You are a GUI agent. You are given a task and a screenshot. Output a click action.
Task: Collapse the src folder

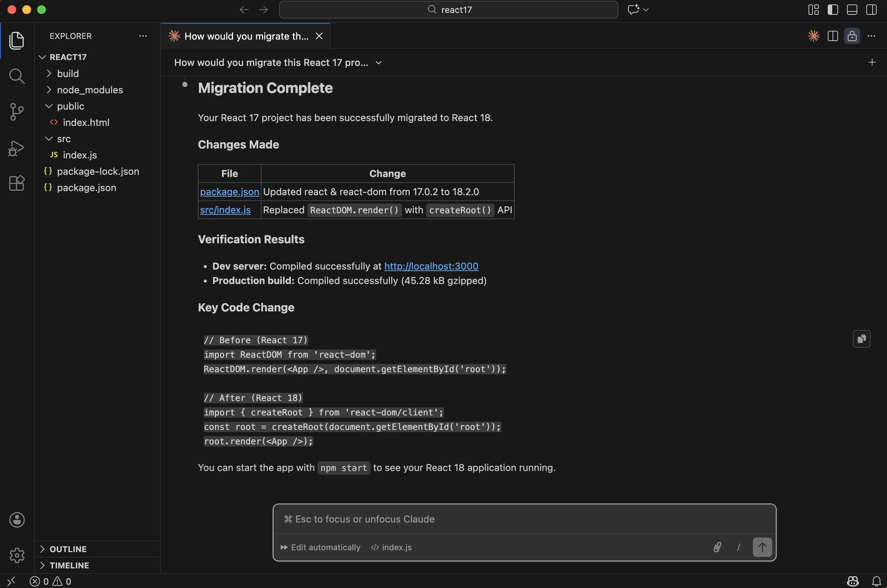click(49, 139)
